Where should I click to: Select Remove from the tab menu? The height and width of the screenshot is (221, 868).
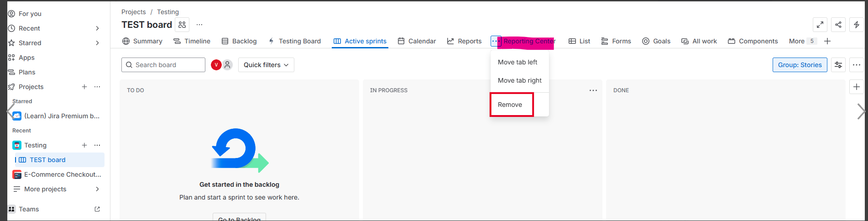(x=510, y=105)
